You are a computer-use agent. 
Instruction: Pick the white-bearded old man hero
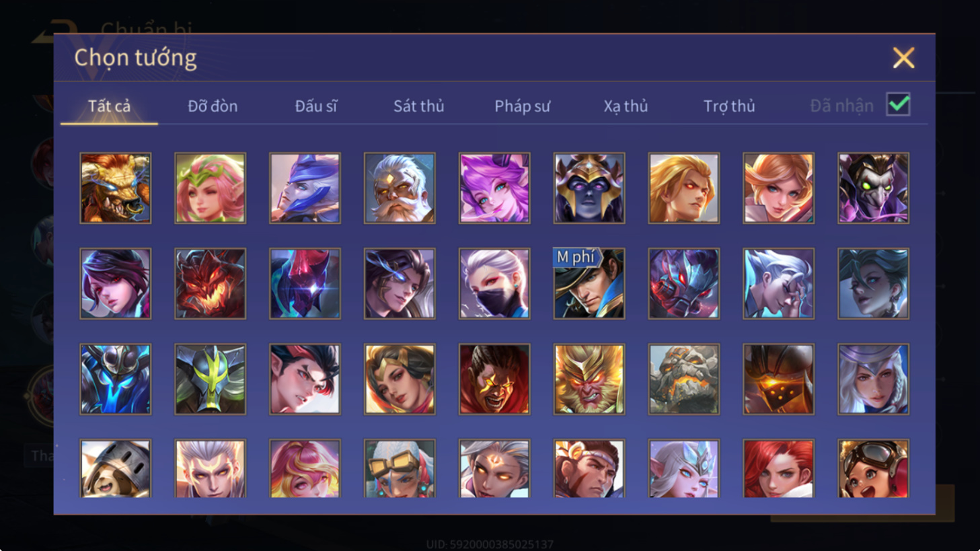coord(400,188)
